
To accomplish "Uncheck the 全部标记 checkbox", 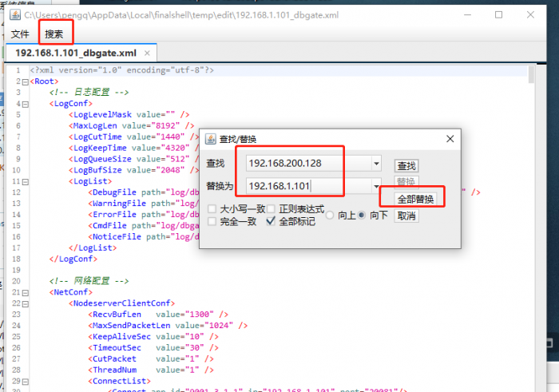I will 271,221.
